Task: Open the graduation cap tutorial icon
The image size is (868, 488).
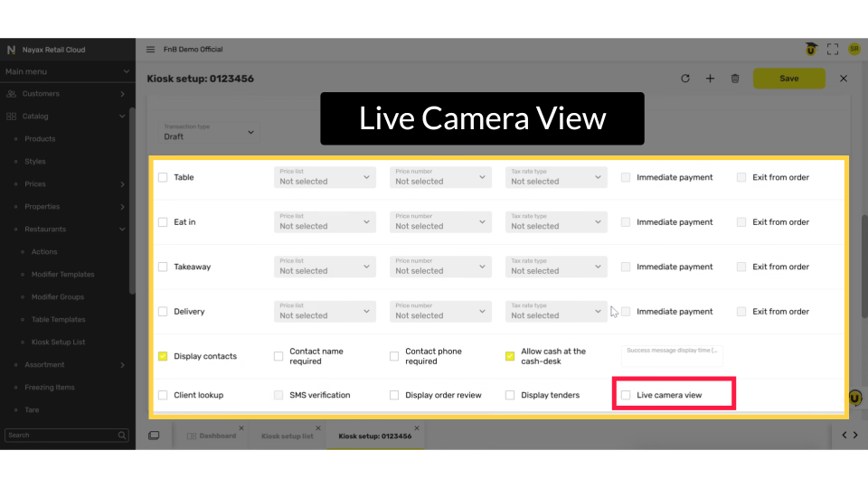Action: (x=811, y=50)
